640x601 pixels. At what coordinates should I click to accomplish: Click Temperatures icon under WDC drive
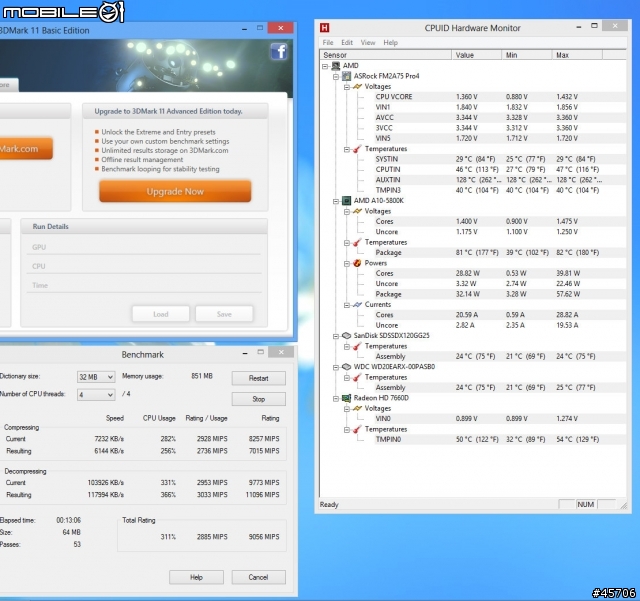357,377
